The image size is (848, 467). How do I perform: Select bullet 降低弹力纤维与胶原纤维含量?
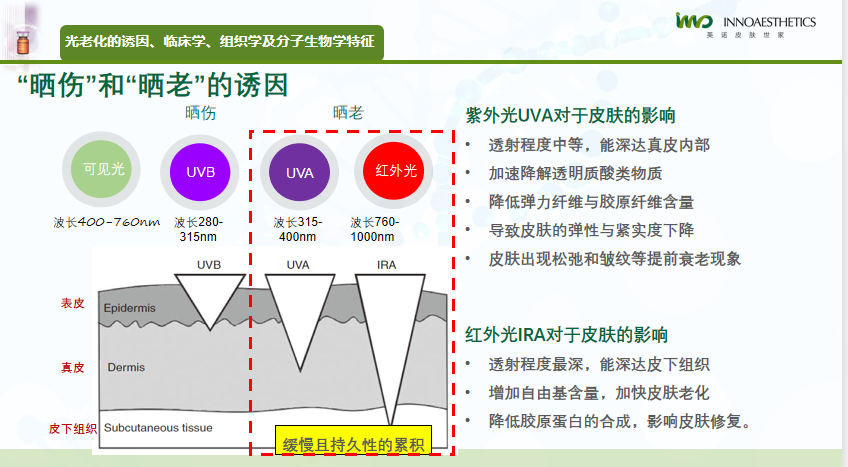(x=591, y=202)
